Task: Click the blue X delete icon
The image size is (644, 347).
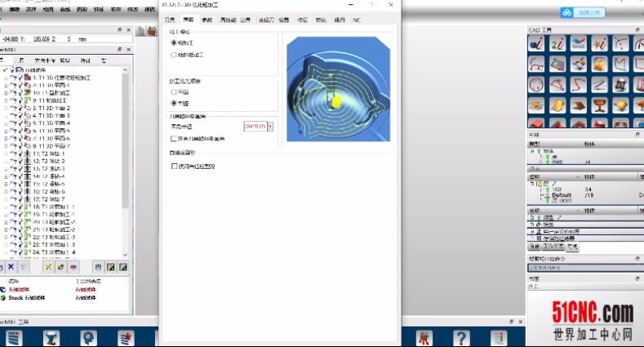Action: (x=11, y=266)
